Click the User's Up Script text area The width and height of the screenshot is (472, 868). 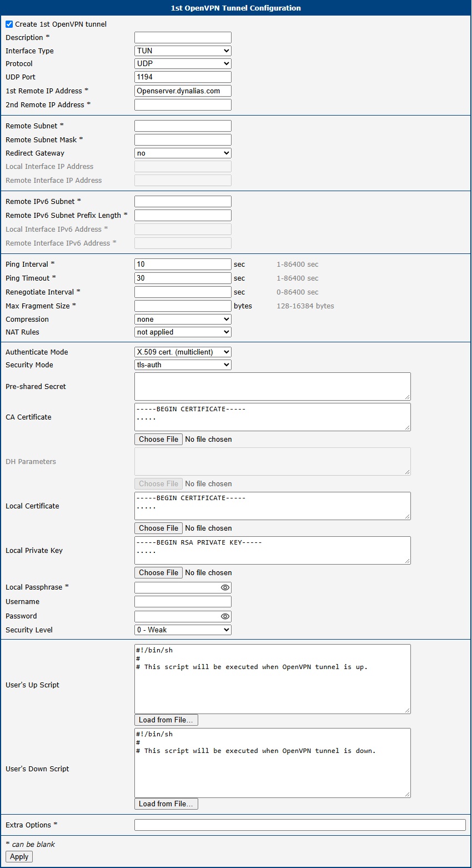[273, 679]
